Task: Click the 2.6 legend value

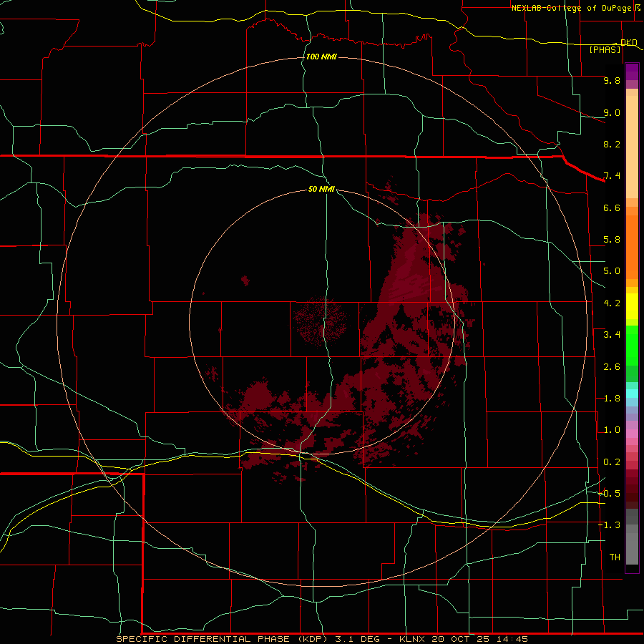Action: (x=612, y=367)
